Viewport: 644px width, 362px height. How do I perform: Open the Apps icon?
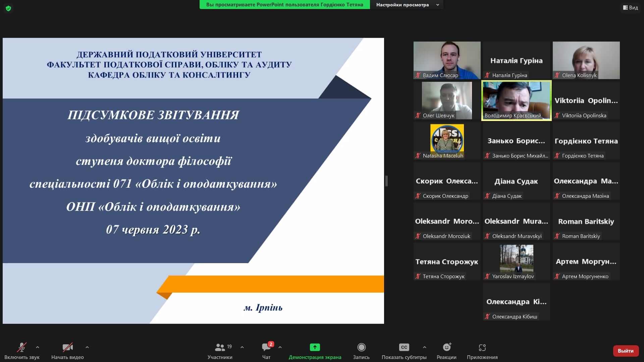pos(482,347)
